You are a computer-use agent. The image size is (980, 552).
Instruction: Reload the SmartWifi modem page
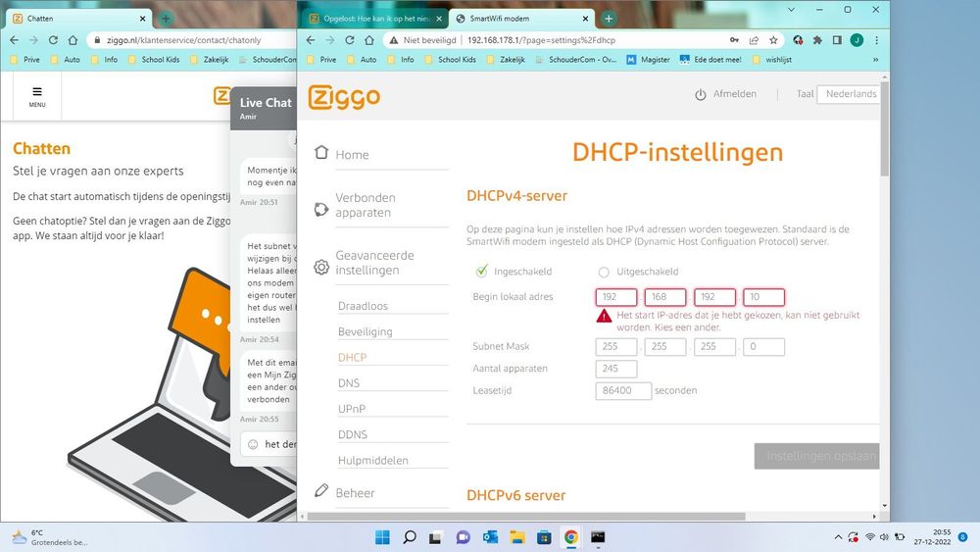click(350, 40)
